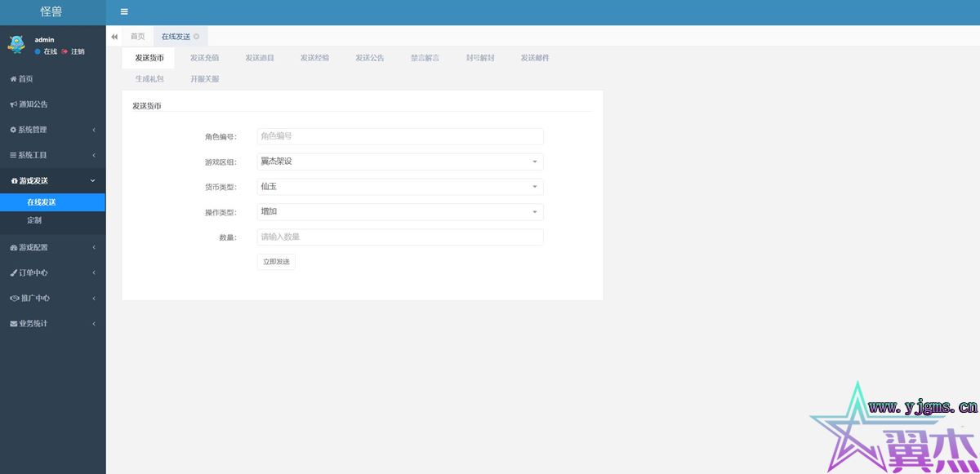Open the 货币类型 dropdown
The height and width of the screenshot is (474, 980).
click(399, 187)
